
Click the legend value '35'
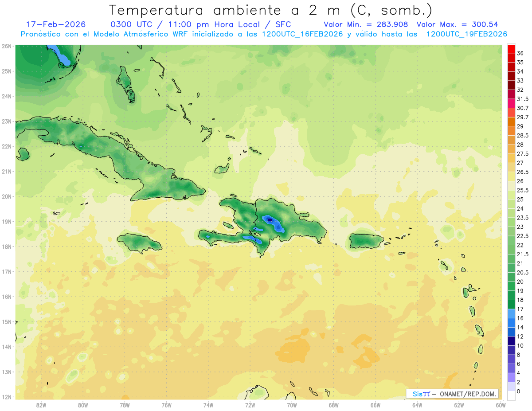point(520,63)
